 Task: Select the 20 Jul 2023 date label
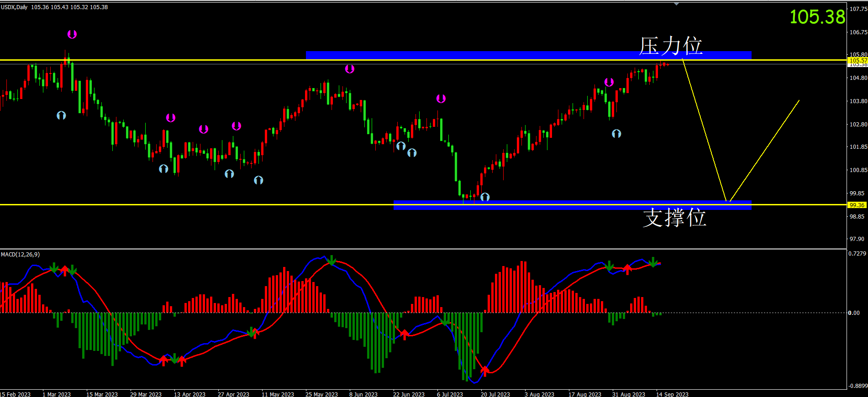point(495,394)
